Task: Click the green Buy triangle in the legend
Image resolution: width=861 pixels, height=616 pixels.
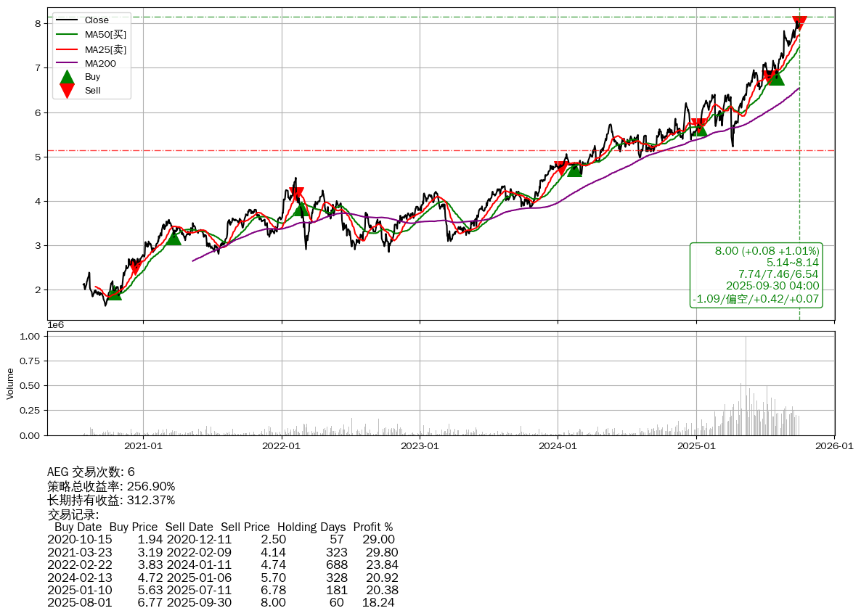Action: (67, 77)
